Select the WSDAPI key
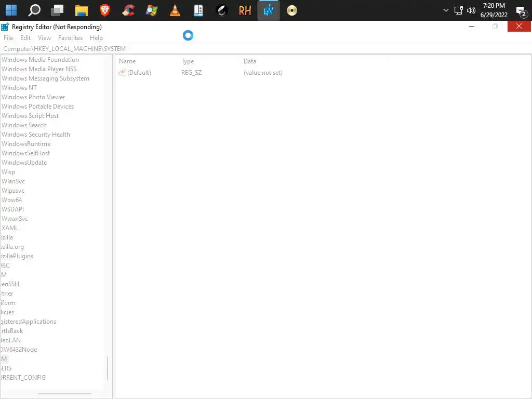The height and width of the screenshot is (399, 532). pyautogui.click(x=12, y=209)
